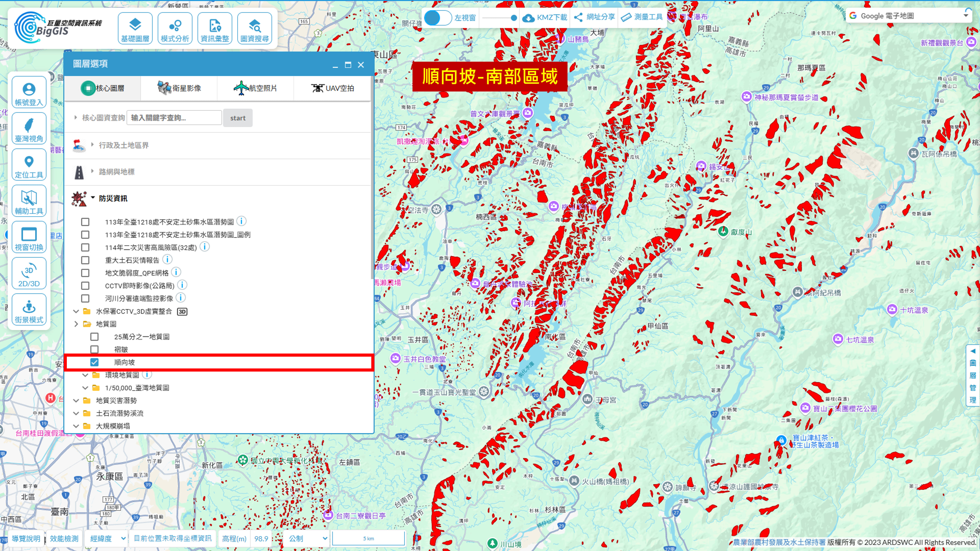The width and height of the screenshot is (980, 551).
Task: Click the 帳號登入 account login icon
Action: (29, 92)
